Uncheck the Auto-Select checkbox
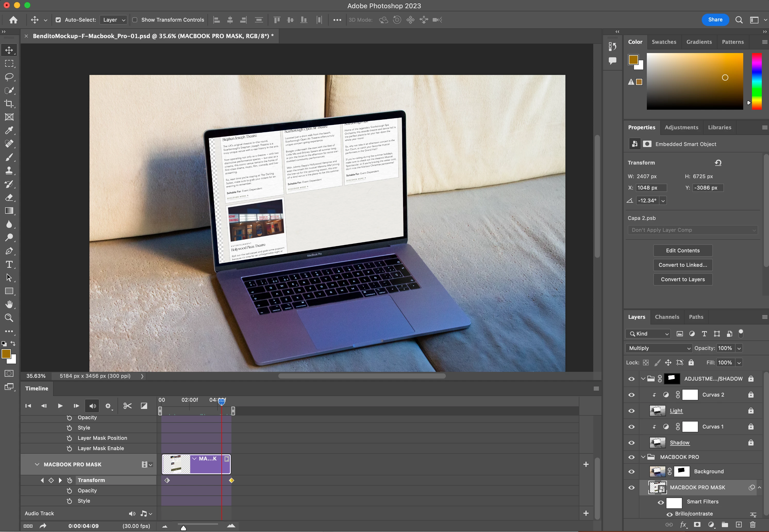 58,20
